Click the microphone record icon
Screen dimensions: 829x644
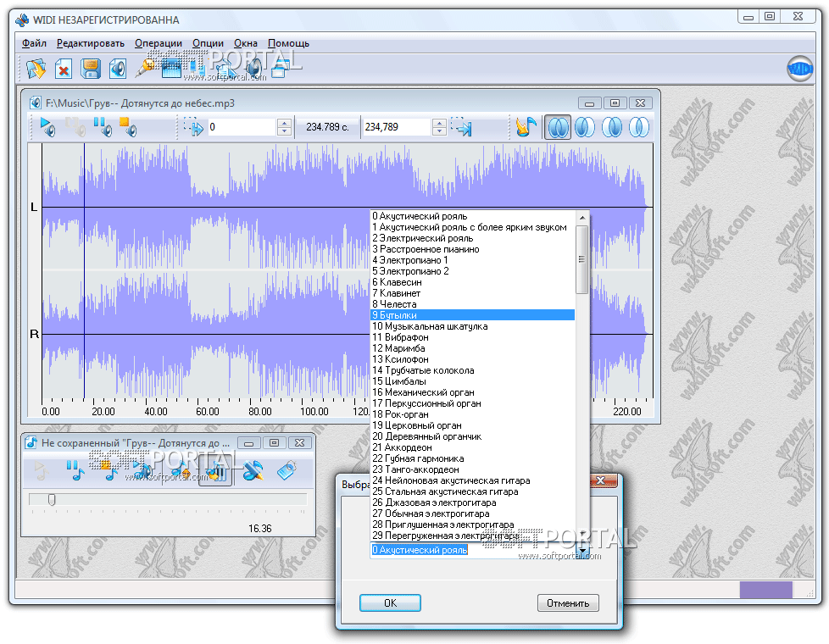(x=144, y=68)
